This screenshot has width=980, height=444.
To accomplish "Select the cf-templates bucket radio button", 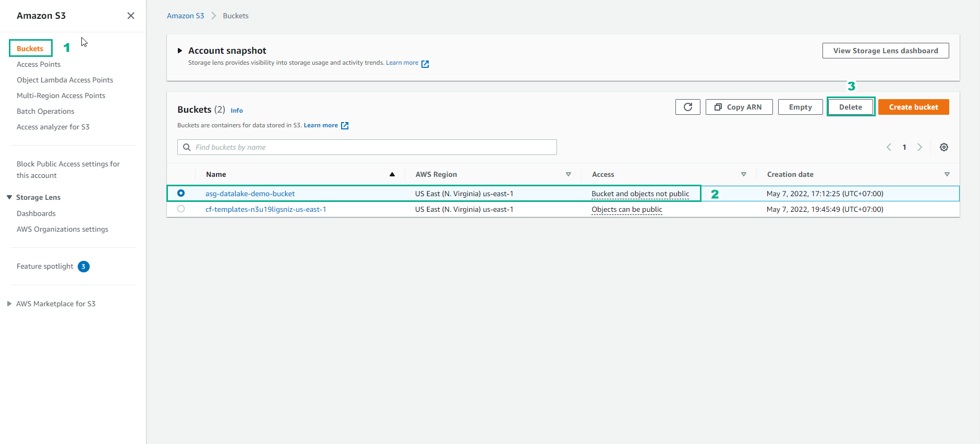I will (181, 209).
